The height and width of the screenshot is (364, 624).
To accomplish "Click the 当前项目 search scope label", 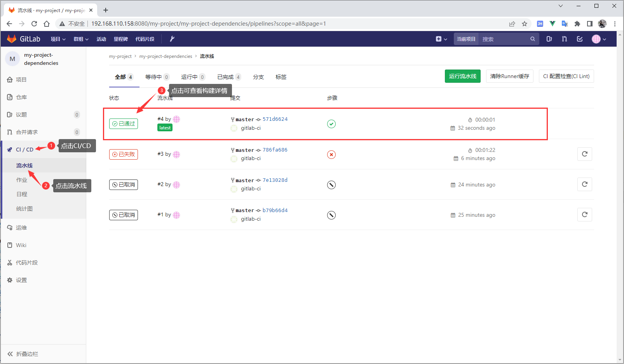I will pyautogui.click(x=466, y=39).
